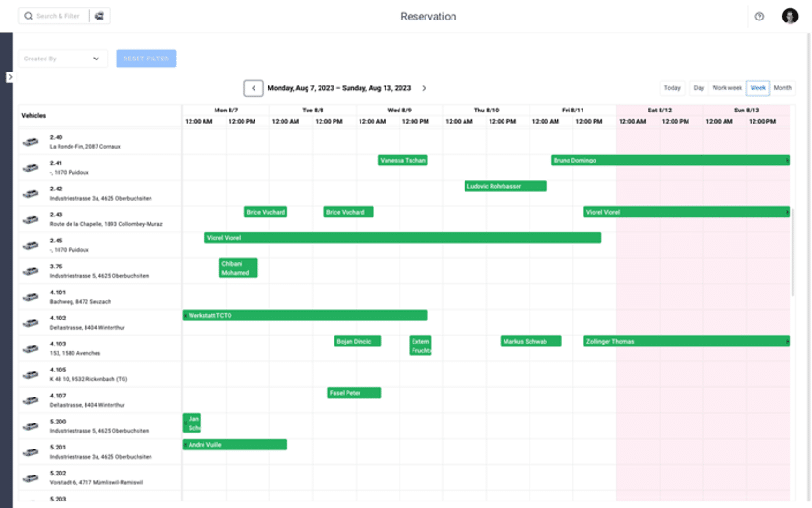Open the user profile avatar
The width and height of the screenshot is (812, 508).
click(x=790, y=16)
